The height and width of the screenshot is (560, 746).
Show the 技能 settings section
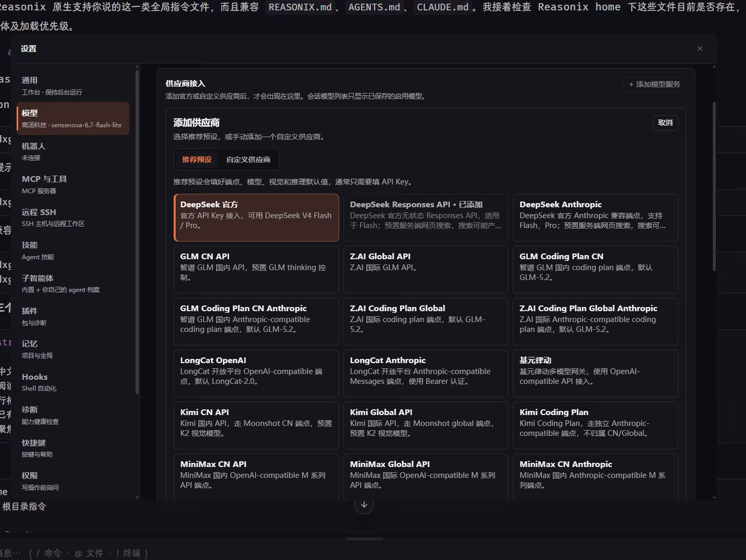(73, 250)
